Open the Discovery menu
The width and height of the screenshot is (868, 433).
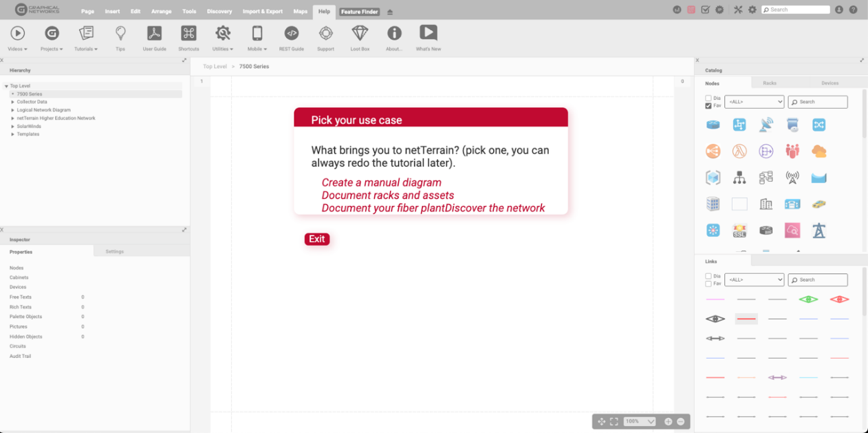219,12
